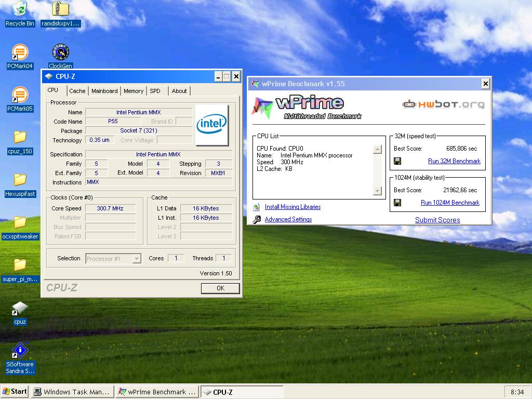Open the Mainboard tab
Viewport: 532px width, 399px height.
tap(104, 91)
